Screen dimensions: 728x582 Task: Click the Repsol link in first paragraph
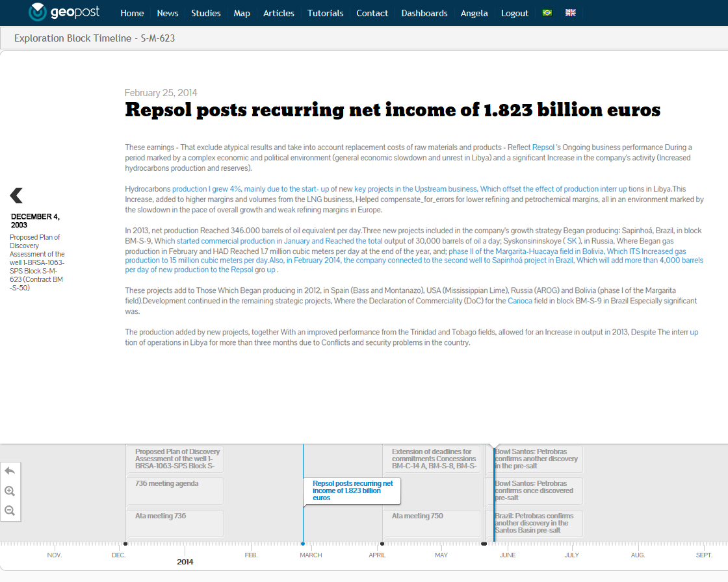[543, 147]
